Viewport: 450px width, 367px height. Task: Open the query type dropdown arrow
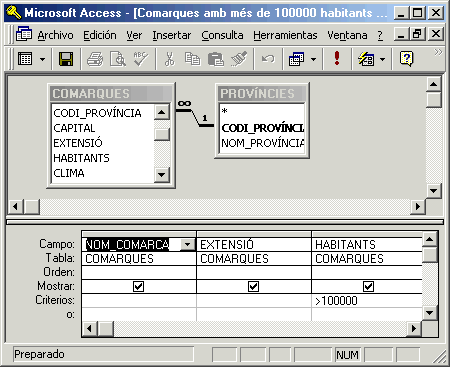pos(313,59)
